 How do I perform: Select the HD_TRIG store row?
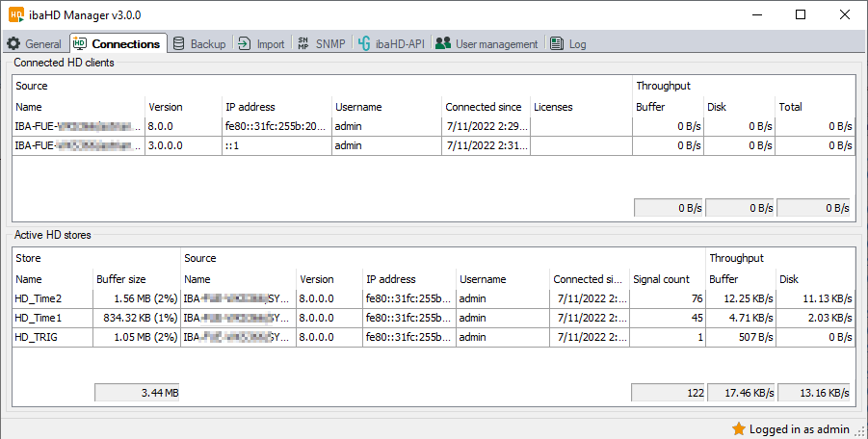click(37, 337)
